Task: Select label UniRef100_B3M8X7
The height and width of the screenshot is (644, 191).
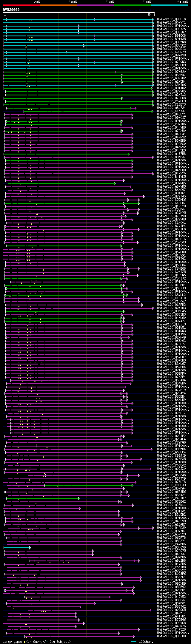Action: pos(171,157)
